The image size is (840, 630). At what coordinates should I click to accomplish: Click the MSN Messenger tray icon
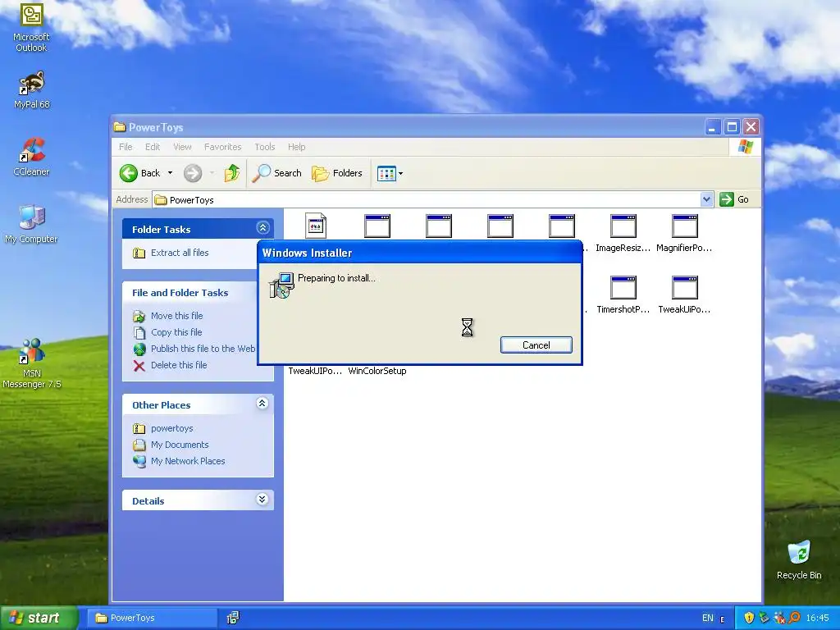(779, 619)
